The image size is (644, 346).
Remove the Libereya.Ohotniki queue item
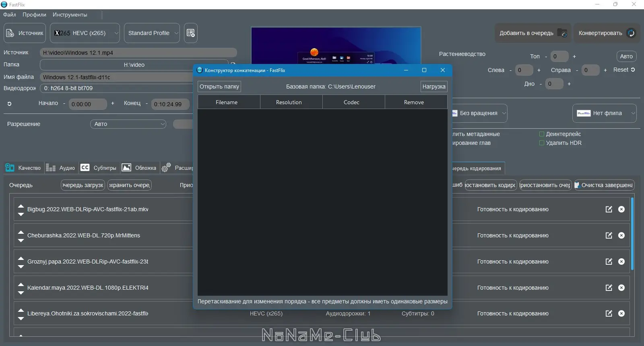(621, 313)
